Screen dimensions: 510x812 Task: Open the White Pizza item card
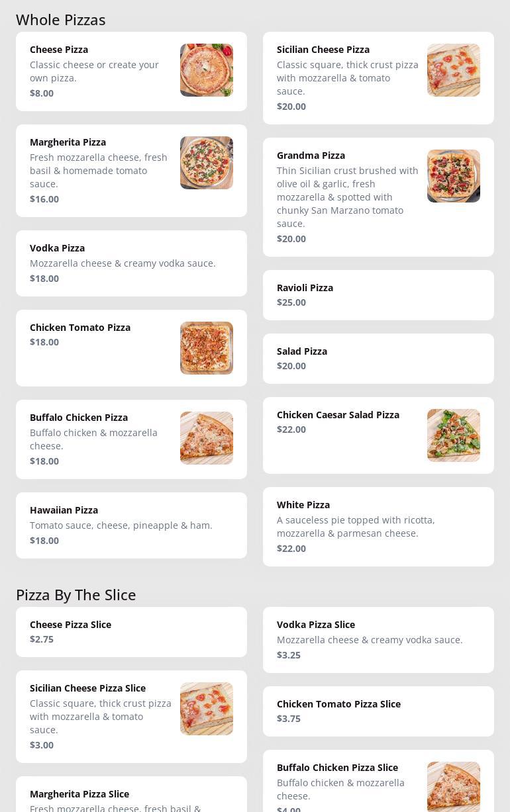(378, 527)
